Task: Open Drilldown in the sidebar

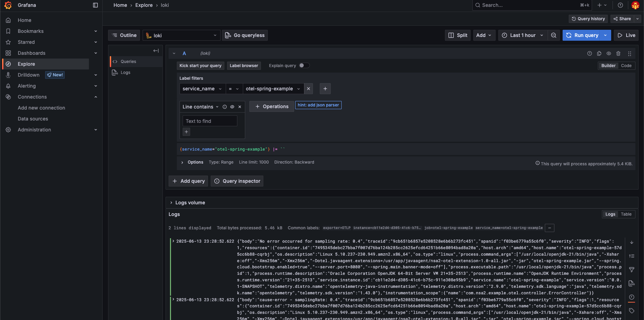Action: [28, 75]
